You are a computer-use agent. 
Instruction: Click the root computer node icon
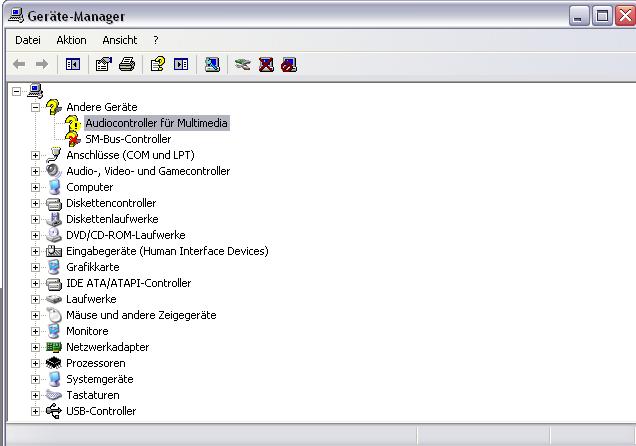(35, 91)
